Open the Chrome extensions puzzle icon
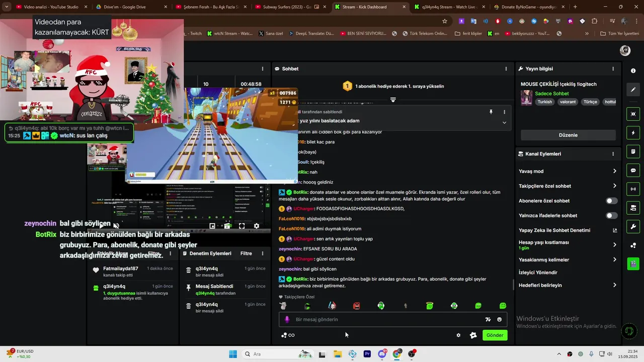 (x=595, y=21)
